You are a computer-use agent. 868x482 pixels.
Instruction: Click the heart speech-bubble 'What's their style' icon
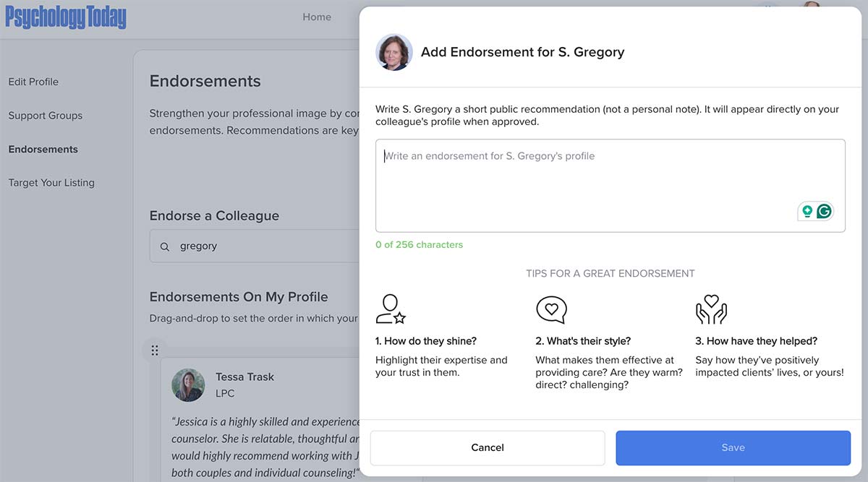pyautogui.click(x=552, y=309)
